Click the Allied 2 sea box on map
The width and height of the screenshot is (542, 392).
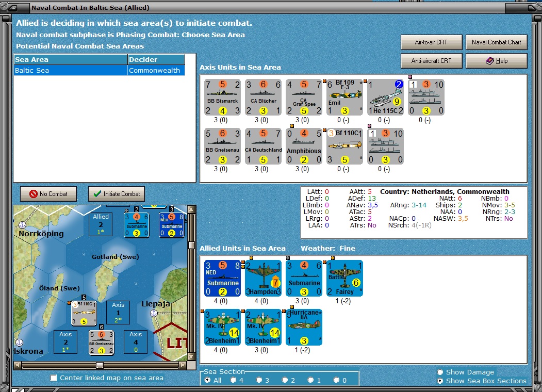(x=101, y=224)
